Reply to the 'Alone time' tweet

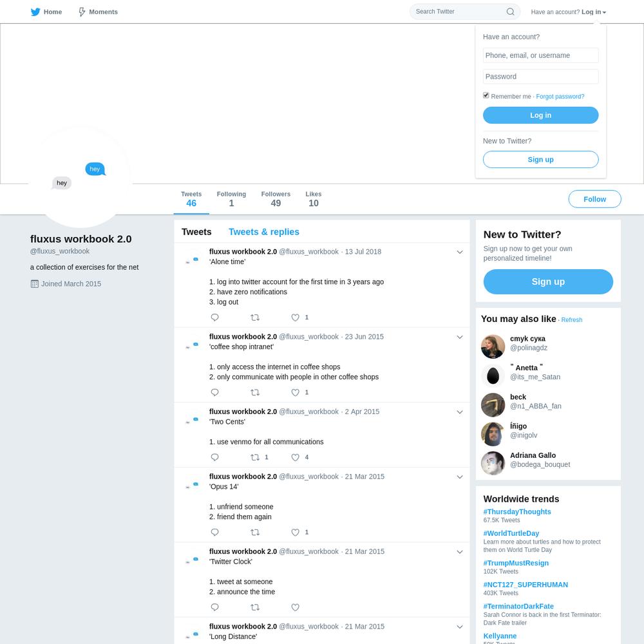tap(214, 317)
